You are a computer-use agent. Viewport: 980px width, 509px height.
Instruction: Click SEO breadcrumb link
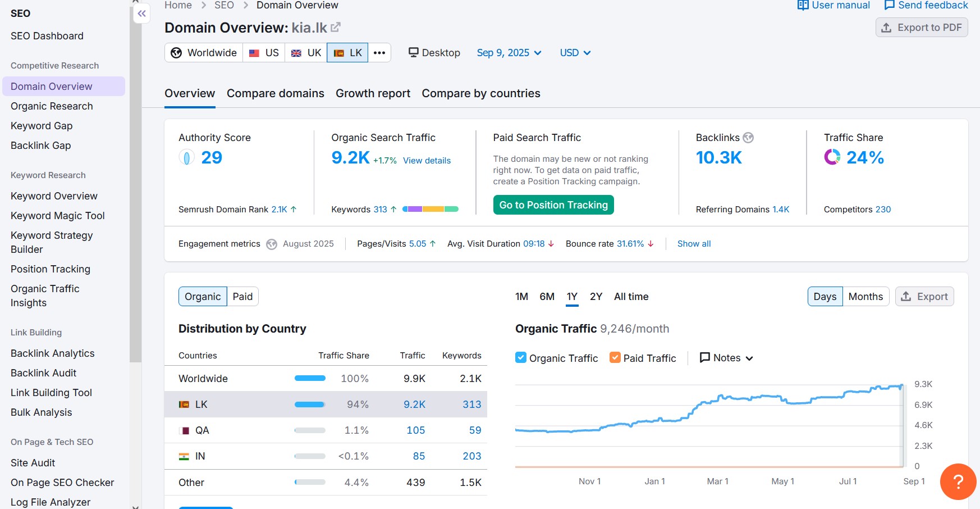[224, 5]
